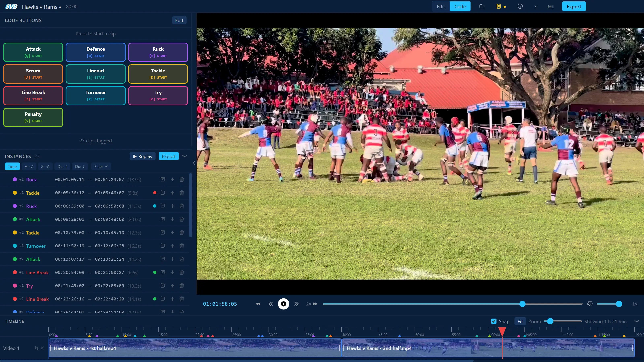
Task: Collapse the Timeline panel chevron
Action: coord(637,321)
